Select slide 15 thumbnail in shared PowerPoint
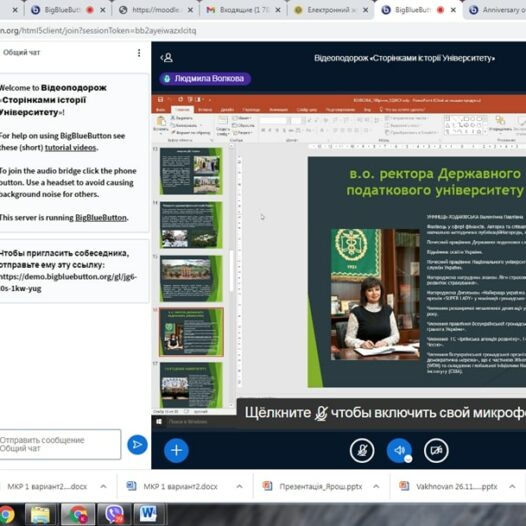Viewport: 526px width, 526px height. (x=191, y=278)
